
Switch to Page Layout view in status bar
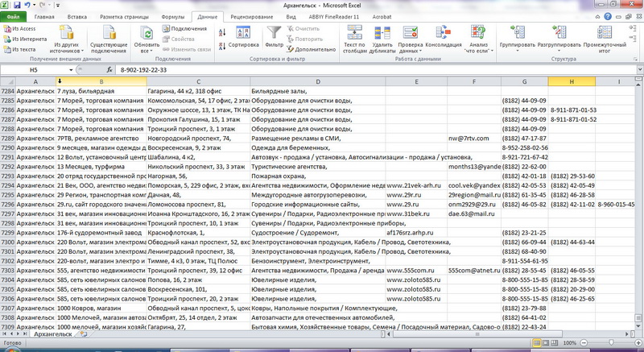click(x=546, y=342)
